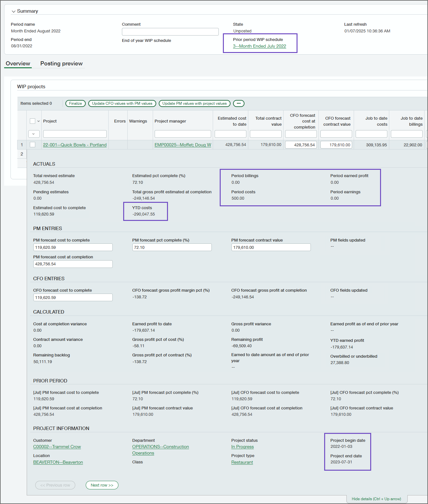Open project manager EMP00025--Moffet; Doug W link
428x504 pixels.
coord(183,145)
